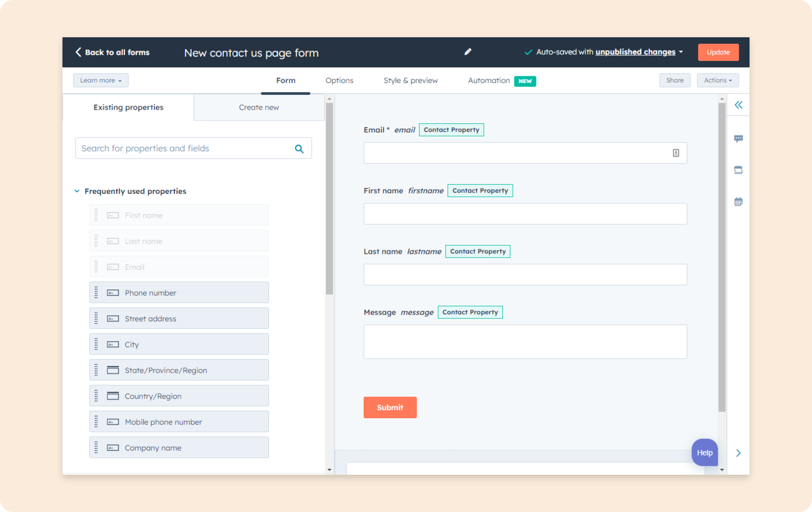
Task: Go back to all forms
Action: 112,52
